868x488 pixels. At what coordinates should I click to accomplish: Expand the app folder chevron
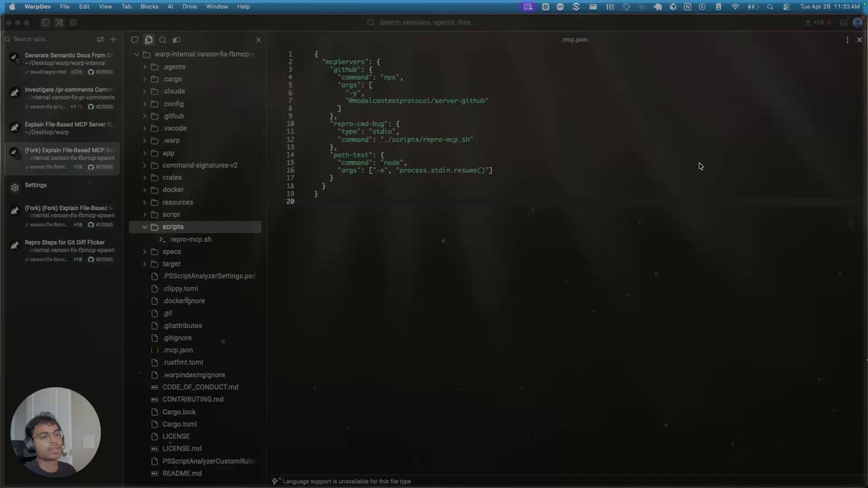[x=144, y=153]
